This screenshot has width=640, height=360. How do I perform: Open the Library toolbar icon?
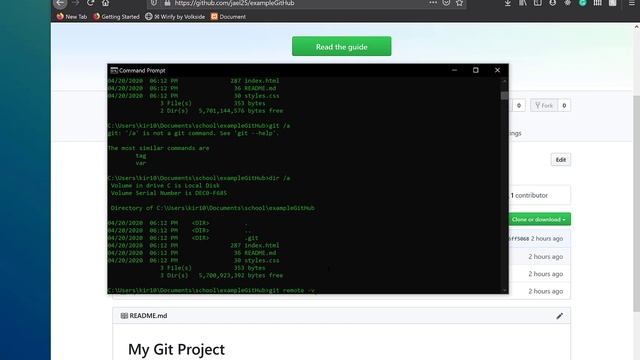[x=523, y=3]
